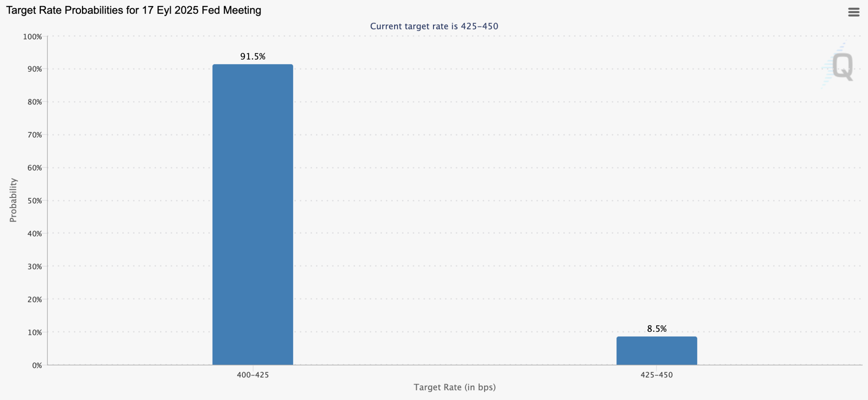Click the 50% y-axis tick label
The height and width of the screenshot is (400, 868).
point(35,201)
